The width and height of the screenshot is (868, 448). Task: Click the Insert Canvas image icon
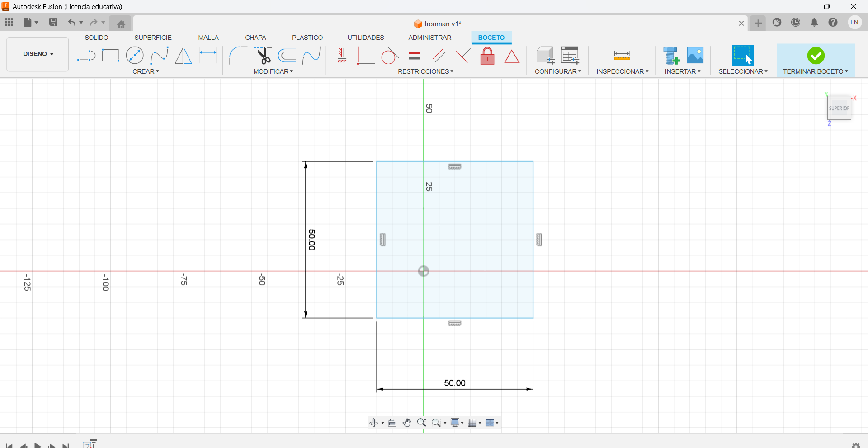695,56
